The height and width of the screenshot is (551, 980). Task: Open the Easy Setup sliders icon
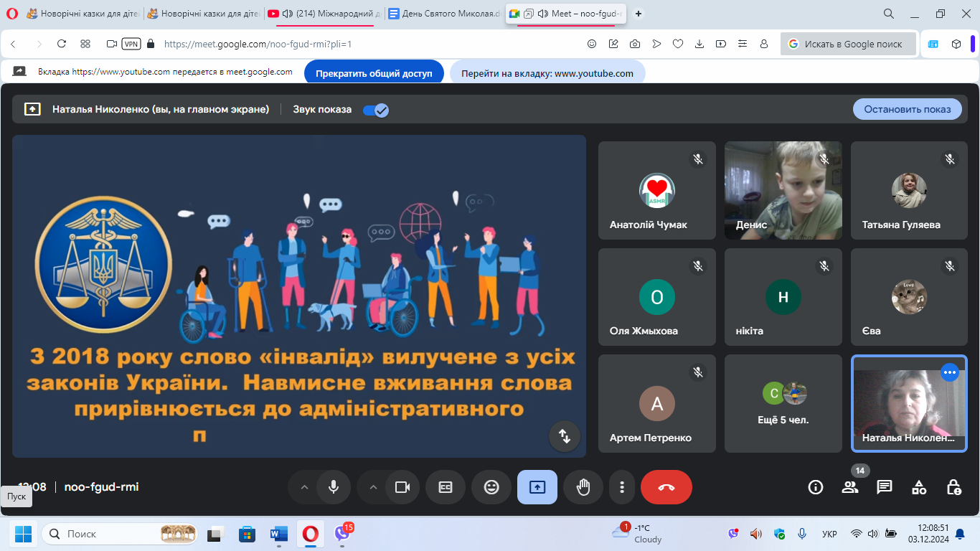tap(743, 44)
